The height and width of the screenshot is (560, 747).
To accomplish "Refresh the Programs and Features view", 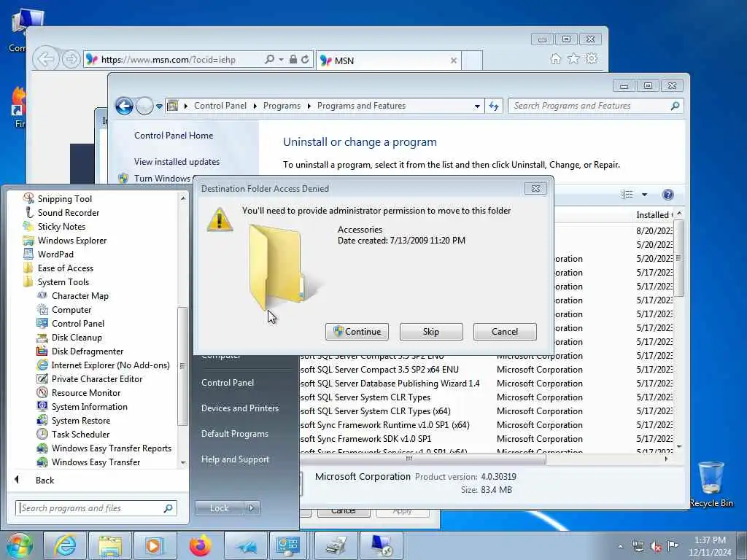I will [494, 106].
